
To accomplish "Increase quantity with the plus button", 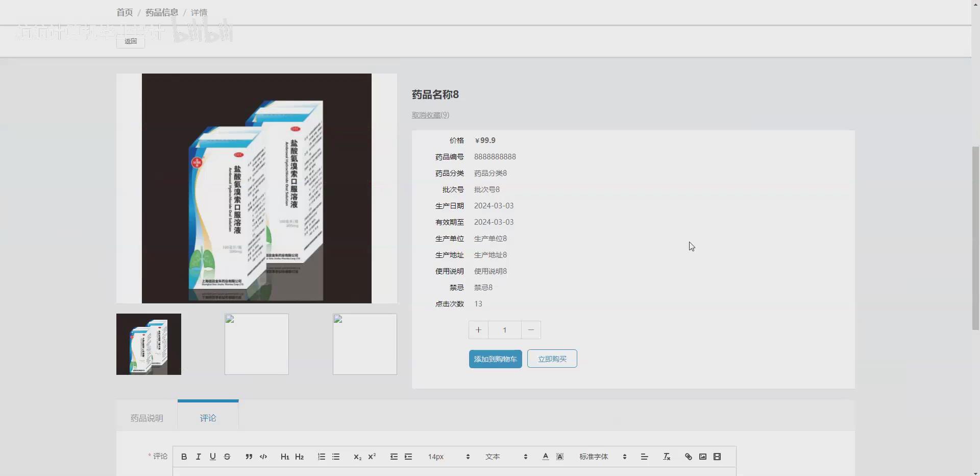I will (479, 330).
